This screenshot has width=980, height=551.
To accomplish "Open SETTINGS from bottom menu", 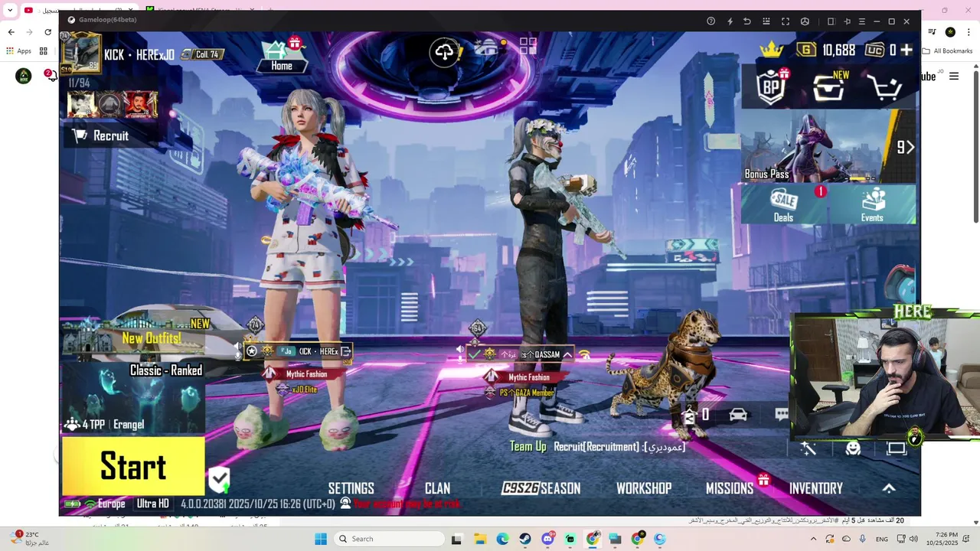I will (351, 488).
